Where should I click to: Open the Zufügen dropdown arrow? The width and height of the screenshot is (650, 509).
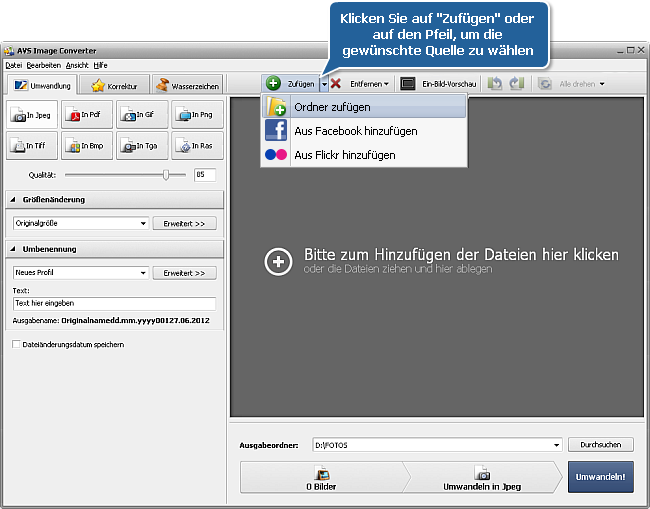[x=324, y=84]
